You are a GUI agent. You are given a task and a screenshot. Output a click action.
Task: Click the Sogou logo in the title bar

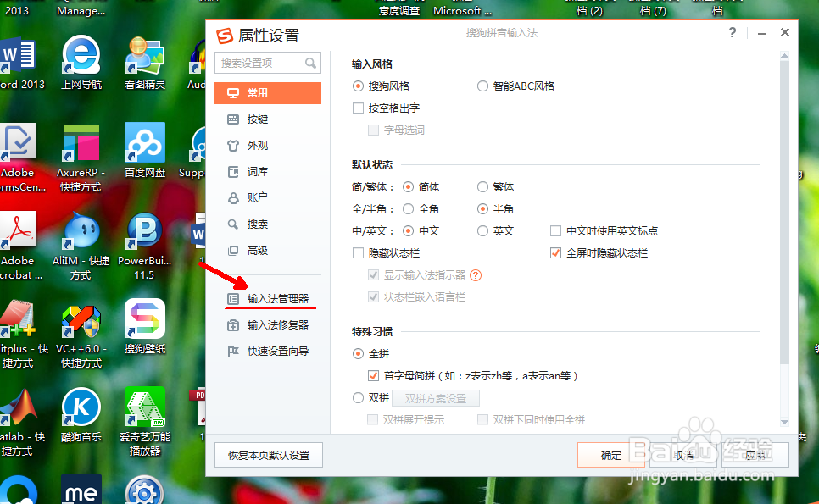(x=225, y=36)
